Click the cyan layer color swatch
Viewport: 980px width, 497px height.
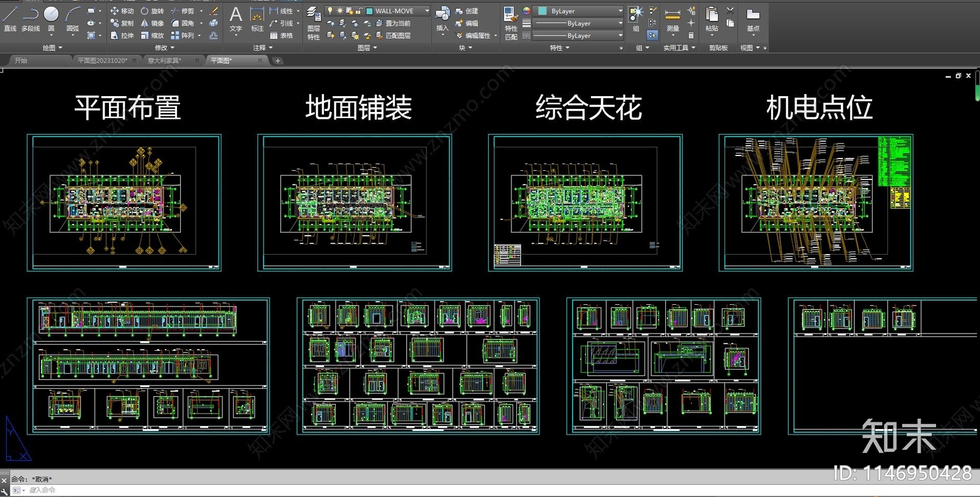coord(369,11)
